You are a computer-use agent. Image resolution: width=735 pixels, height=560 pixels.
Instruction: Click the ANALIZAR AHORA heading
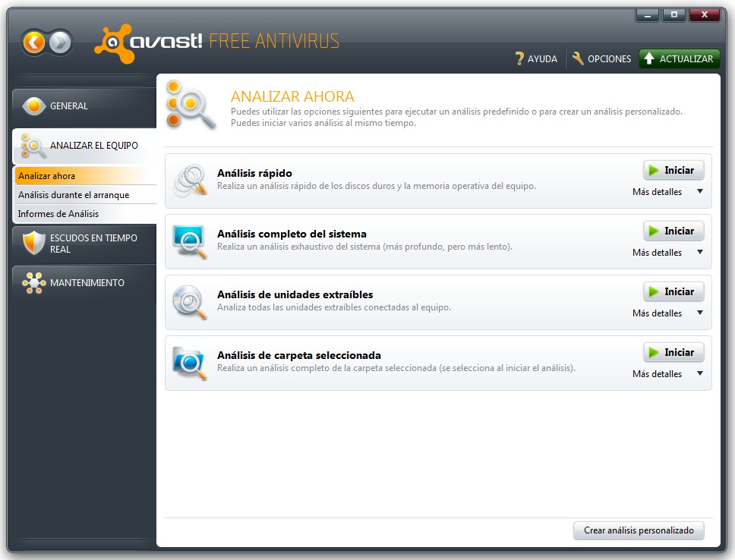point(292,96)
